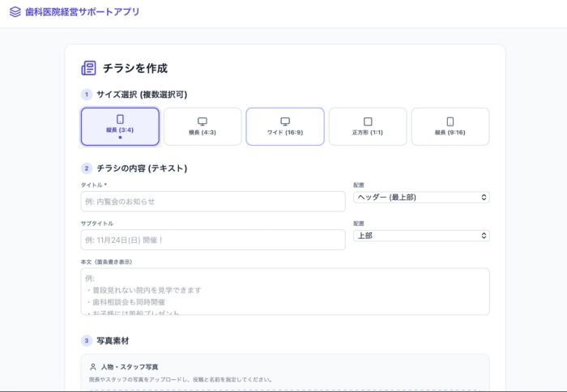This screenshot has width=567, height=392.
Task: Click into the サブタイトル text field
Action: tap(213, 240)
